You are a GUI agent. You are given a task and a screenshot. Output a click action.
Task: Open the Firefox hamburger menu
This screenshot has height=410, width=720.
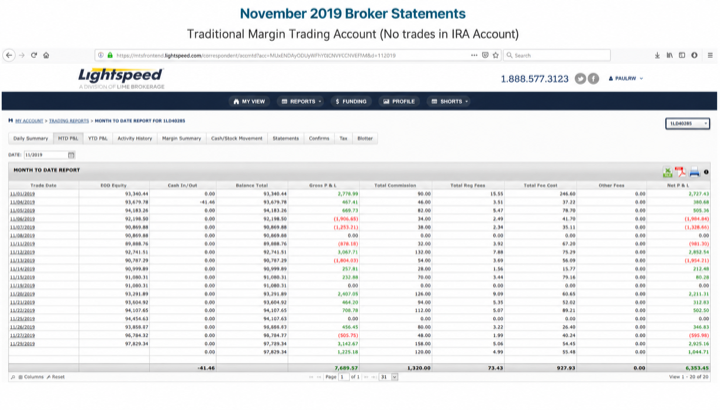coord(710,55)
